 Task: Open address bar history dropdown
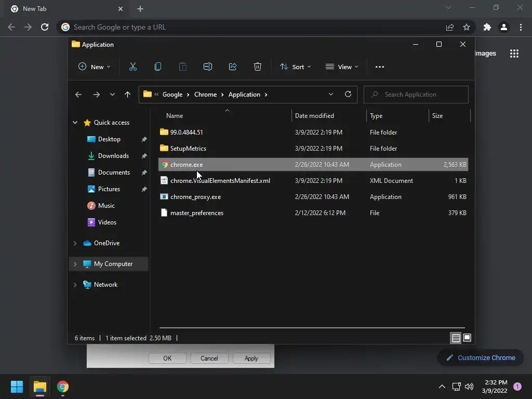click(331, 95)
